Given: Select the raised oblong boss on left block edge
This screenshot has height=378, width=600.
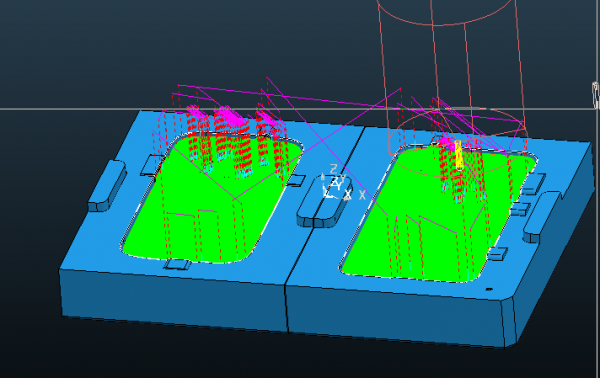Looking at the screenshot, I should click(x=107, y=186).
